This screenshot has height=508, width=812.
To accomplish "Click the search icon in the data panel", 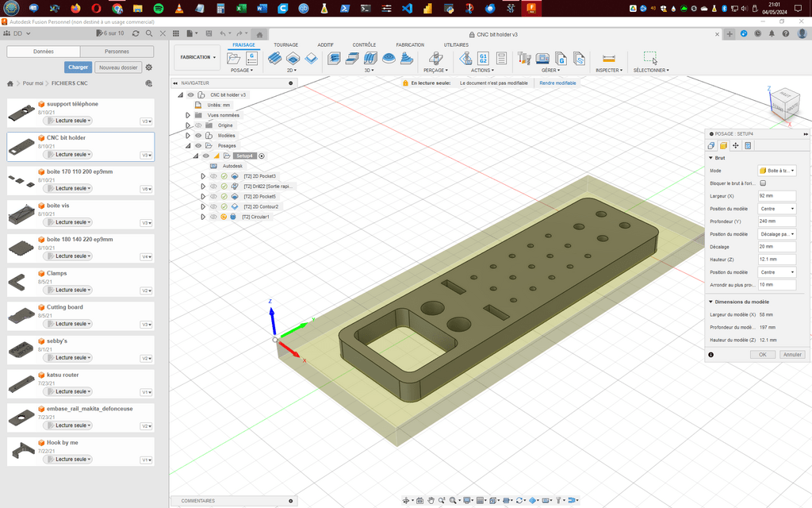I will click(149, 33).
